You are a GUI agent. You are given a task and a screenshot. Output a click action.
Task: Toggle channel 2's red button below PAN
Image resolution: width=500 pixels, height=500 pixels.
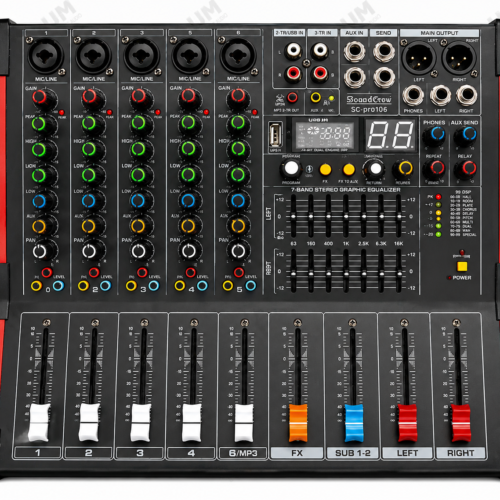[94, 272]
